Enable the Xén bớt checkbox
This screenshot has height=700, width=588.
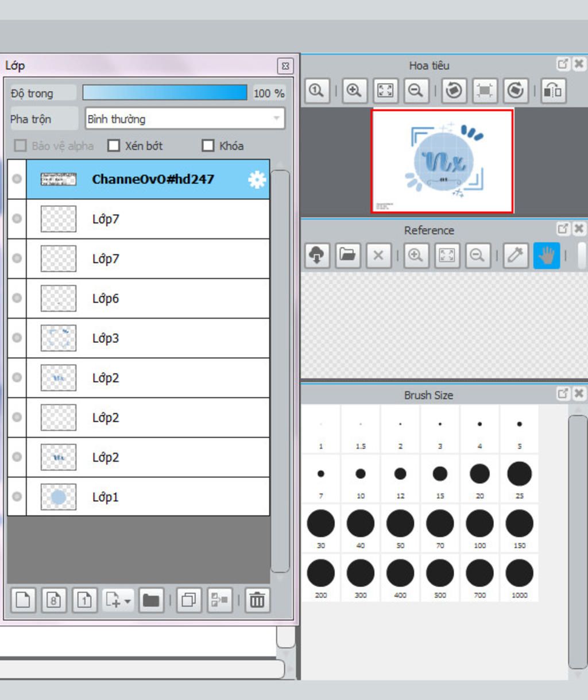point(114,146)
